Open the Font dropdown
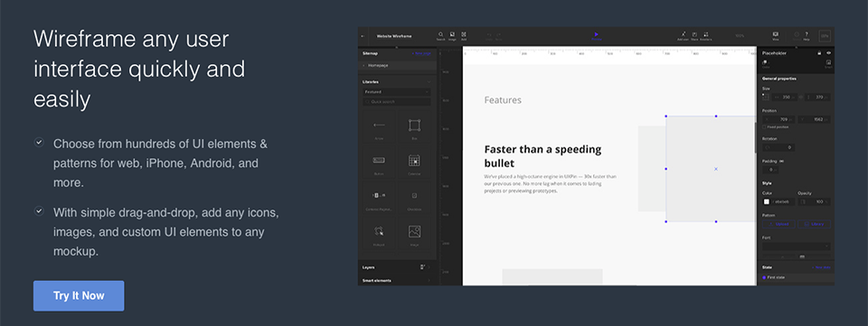This screenshot has height=326, width=868. pyautogui.click(x=797, y=246)
